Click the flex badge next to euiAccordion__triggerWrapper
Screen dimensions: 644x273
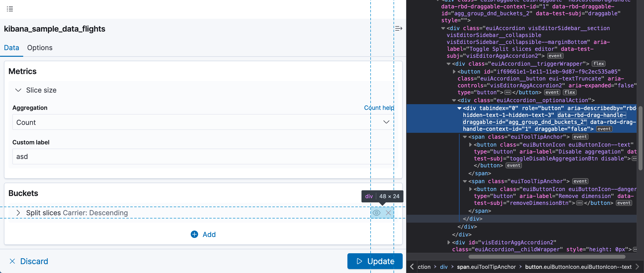click(599, 64)
